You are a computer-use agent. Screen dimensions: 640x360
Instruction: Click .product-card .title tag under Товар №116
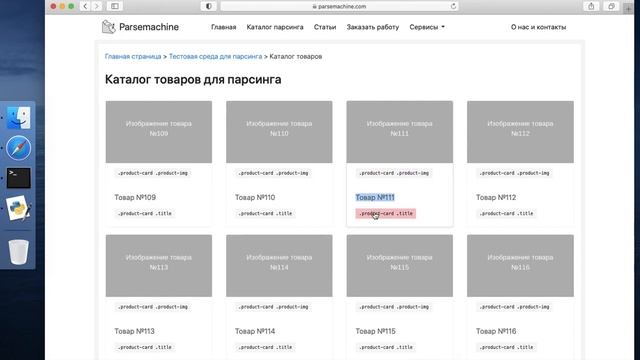[506, 347]
